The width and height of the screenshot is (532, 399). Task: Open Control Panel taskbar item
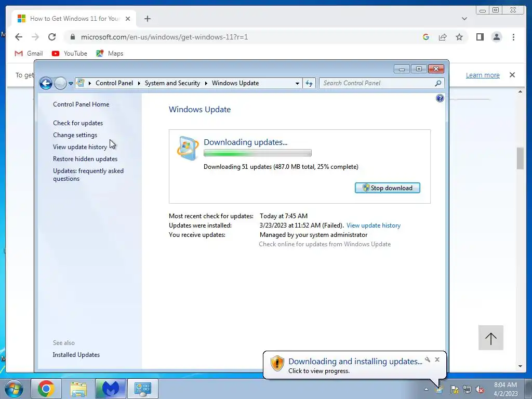pos(142,389)
